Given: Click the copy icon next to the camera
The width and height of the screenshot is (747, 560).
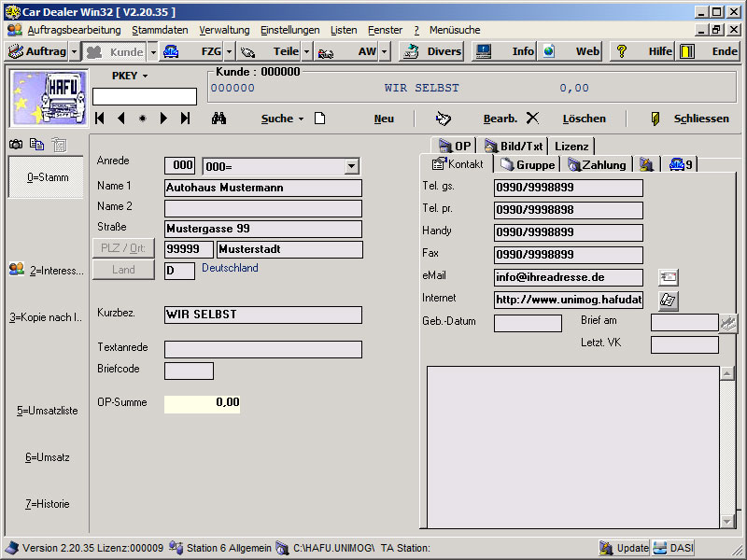Looking at the screenshot, I should (36, 144).
